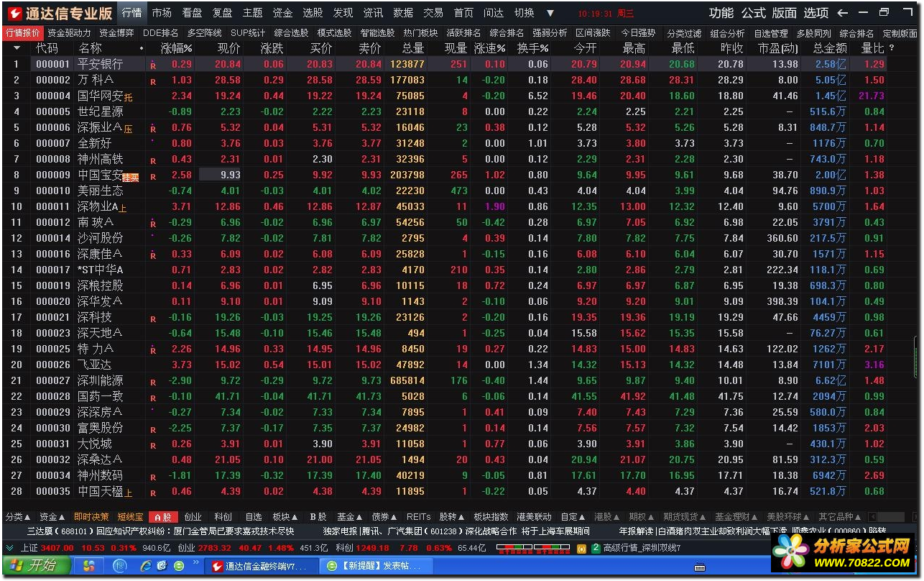Sort by the 市盈(动) column header
Viewport: 924px width, 581px height.
pyautogui.click(x=778, y=48)
